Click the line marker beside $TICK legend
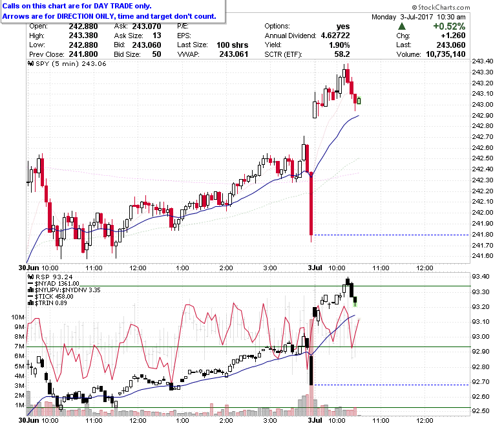The width and height of the screenshot is (504, 426). pos(31,297)
